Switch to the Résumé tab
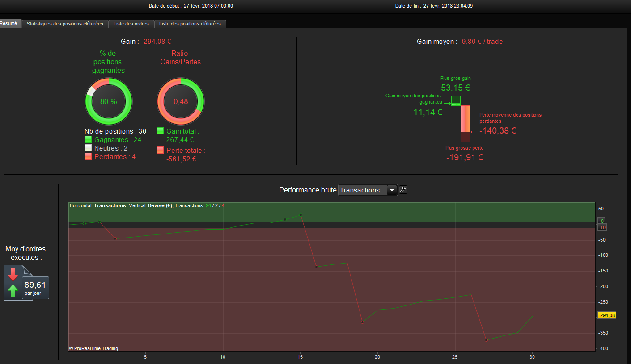The image size is (631, 364). point(9,23)
